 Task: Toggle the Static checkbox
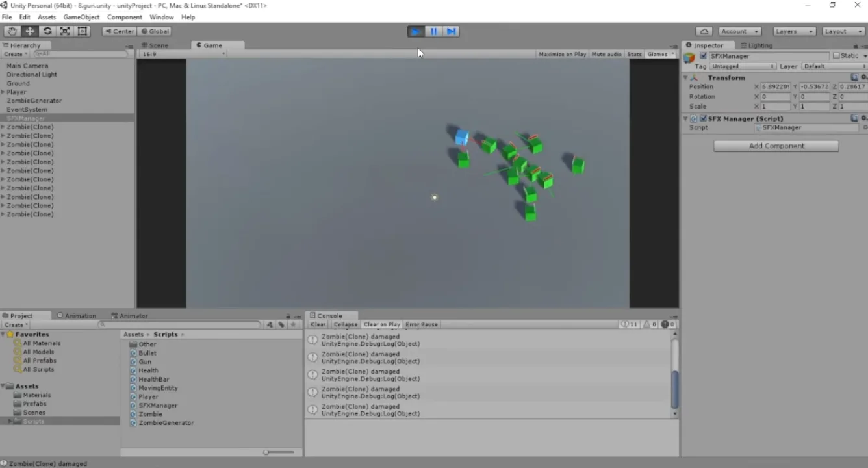pyautogui.click(x=836, y=56)
